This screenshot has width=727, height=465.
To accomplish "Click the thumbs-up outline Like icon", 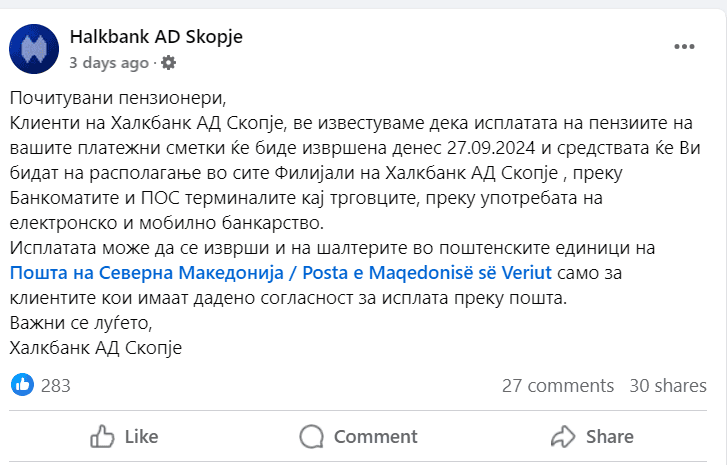I will point(102,436).
